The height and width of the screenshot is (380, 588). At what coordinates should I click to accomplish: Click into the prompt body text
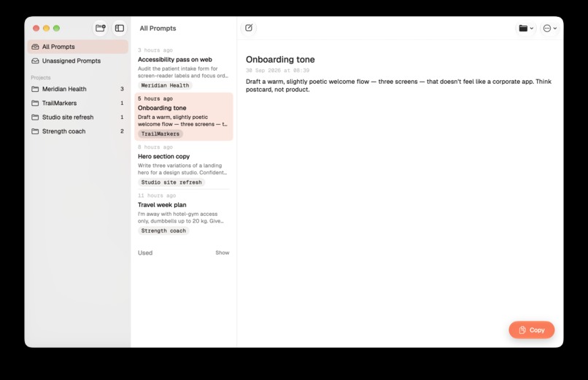(x=398, y=85)
